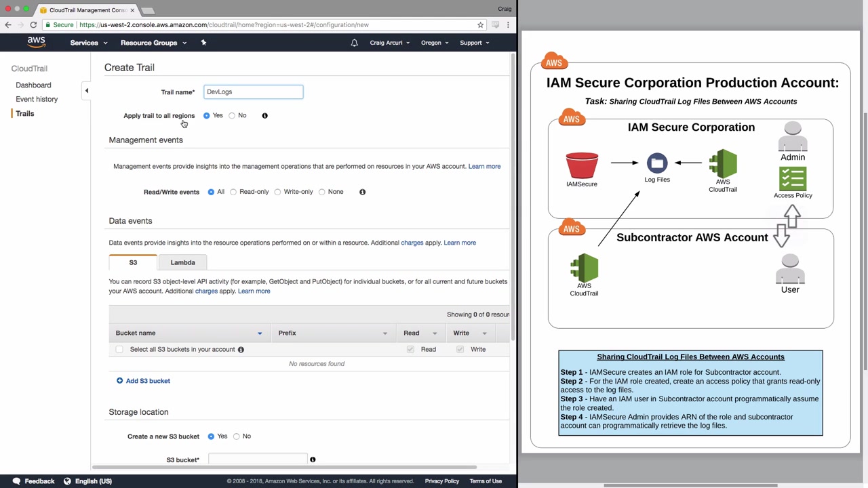
Task: Open the Bucket name column dropdown arrow
Action: click(x=260, y=333)
